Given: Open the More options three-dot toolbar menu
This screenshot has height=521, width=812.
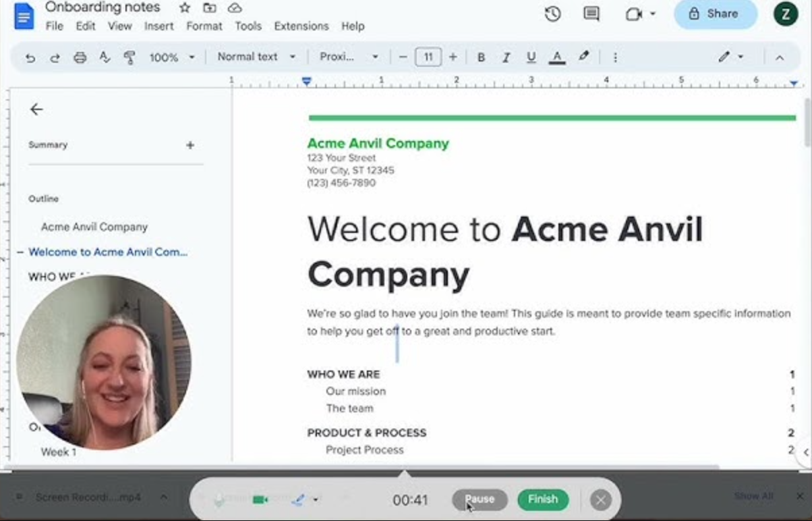Looking at the screenshot, I should point(615,57).
